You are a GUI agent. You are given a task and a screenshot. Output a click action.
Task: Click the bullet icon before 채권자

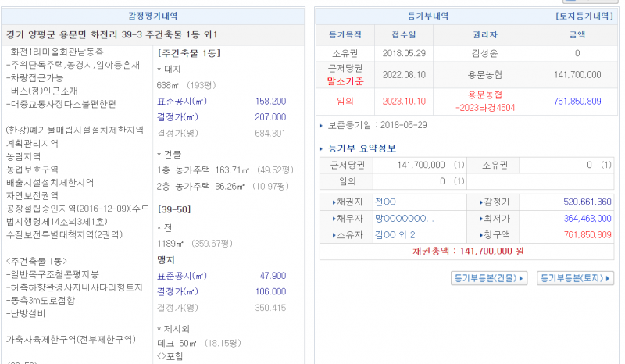[x=335, y=202]
